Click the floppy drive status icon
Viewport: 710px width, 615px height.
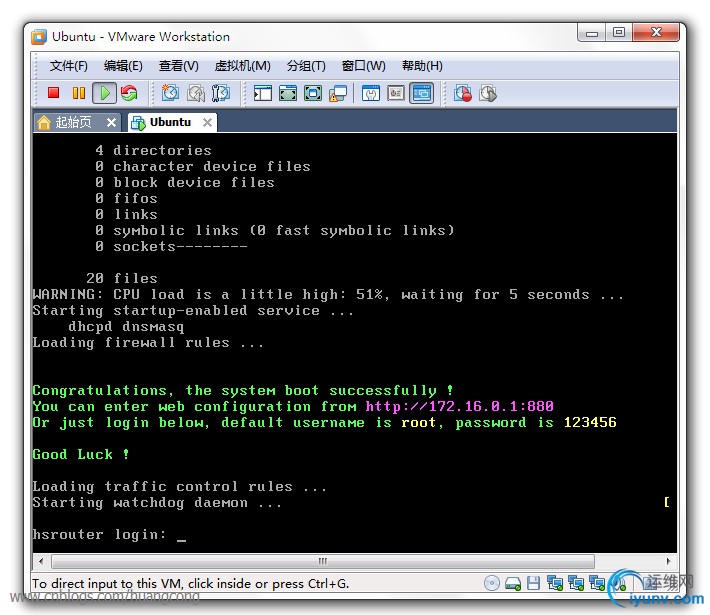pyautogui.click(x=533, y=583)
